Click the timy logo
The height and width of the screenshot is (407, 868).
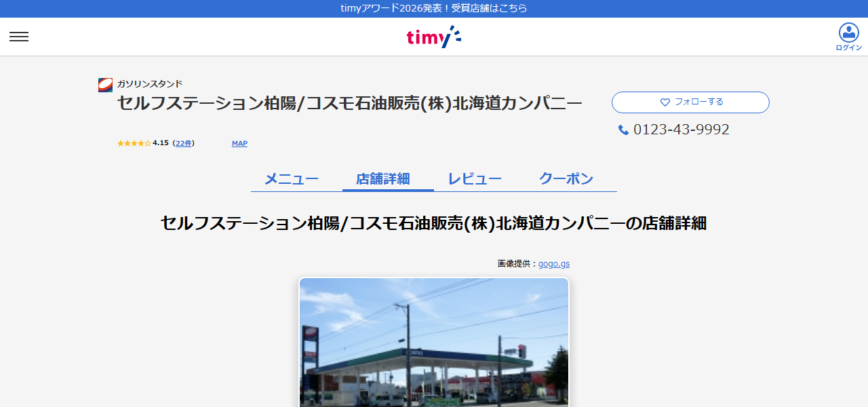434,37
